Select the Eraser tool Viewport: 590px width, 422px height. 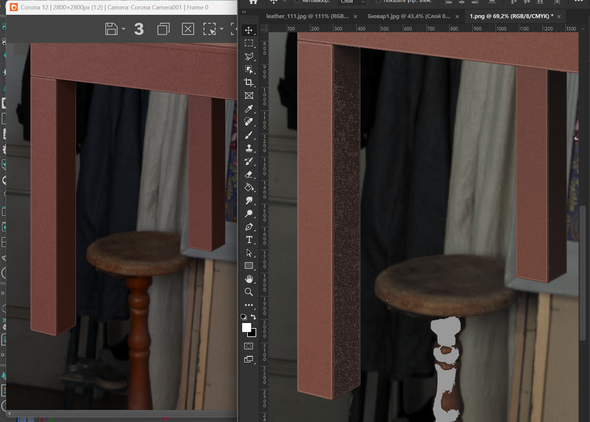[249, 174]
